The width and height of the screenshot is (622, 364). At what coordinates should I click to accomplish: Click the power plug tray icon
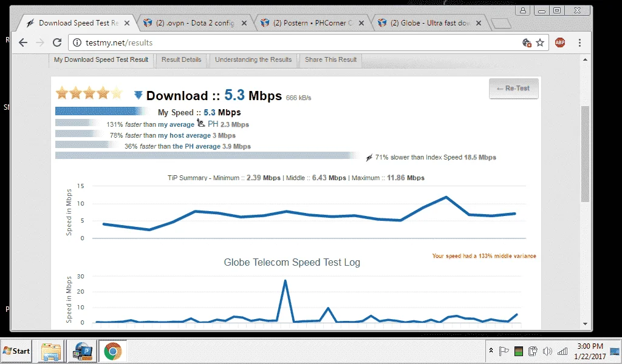click(x=533, y=351)
